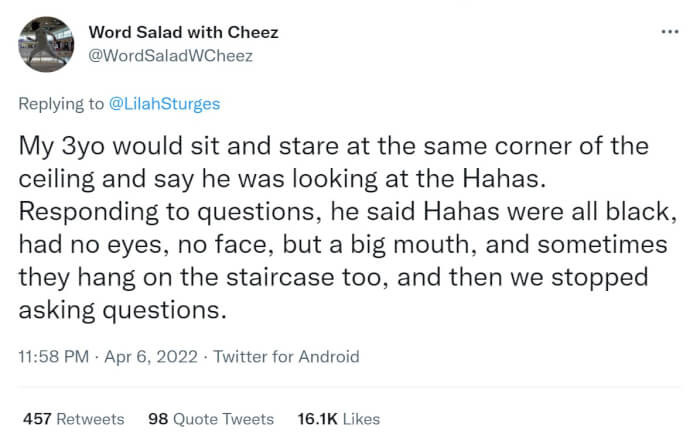
Task: Click the 'My 3yo' opening words
Action: (62, 147)
